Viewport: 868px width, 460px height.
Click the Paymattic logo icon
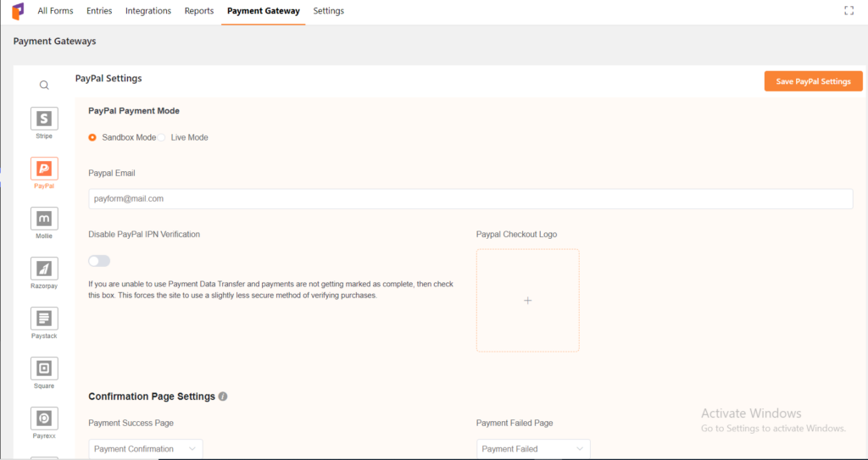point(19,11)
